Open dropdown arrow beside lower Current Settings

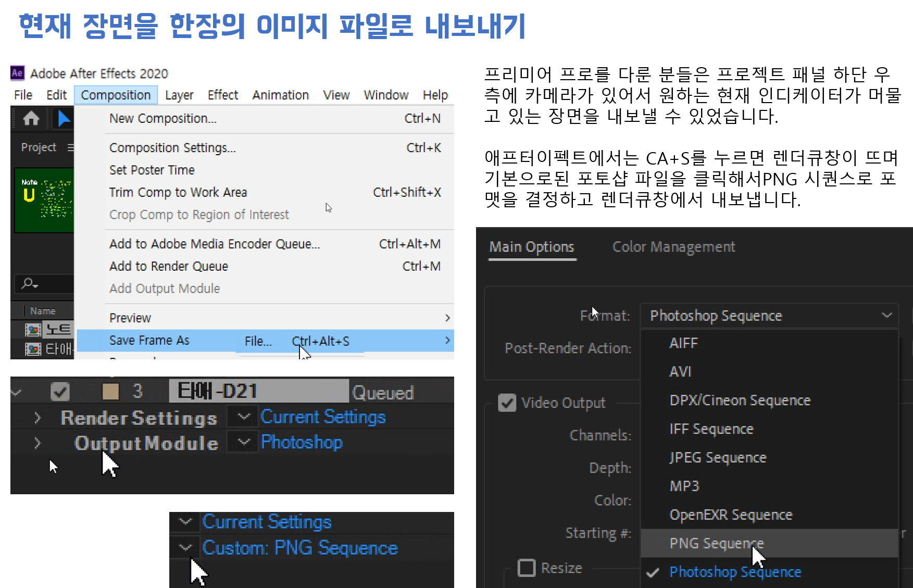coord(185,521)
